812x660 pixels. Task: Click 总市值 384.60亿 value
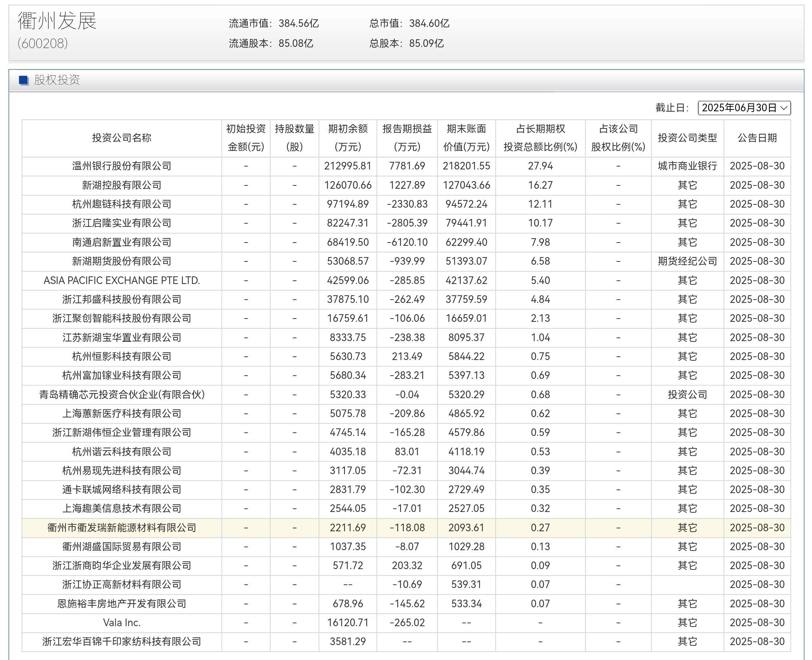coord(429,24)
